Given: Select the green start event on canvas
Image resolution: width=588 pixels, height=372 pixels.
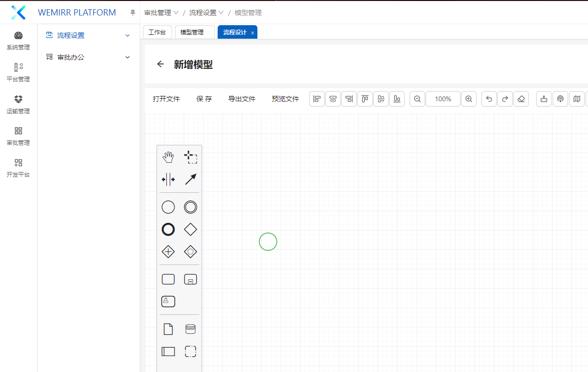Looking at the screenshot, I should pyautogui.click(x=268, y=242).
